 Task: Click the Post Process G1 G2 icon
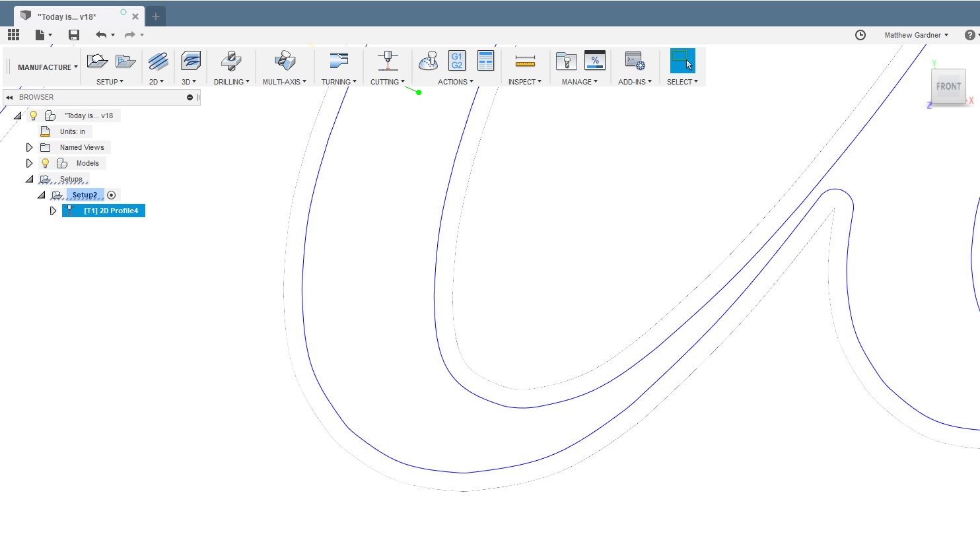tap(457, 61)
